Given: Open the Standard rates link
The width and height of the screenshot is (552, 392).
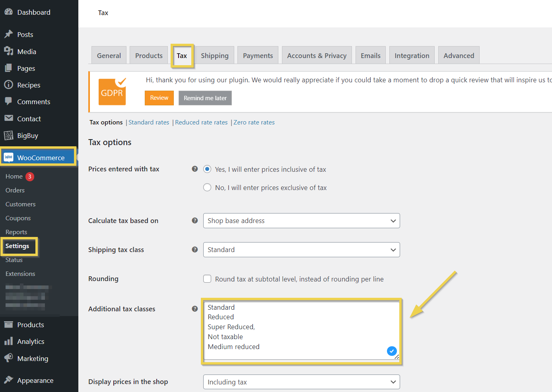Looking at the screenshot, I should pyautogui.click(x=149, y=122).
